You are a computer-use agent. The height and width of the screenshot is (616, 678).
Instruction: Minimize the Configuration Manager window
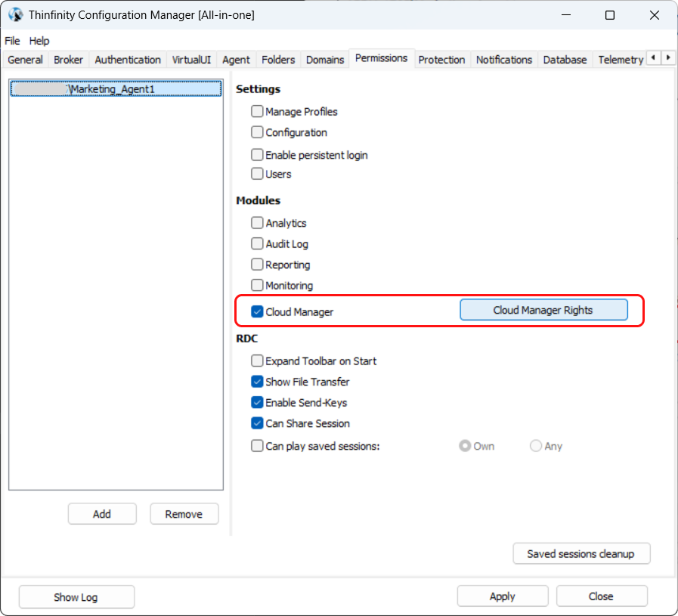coord(566,15)
